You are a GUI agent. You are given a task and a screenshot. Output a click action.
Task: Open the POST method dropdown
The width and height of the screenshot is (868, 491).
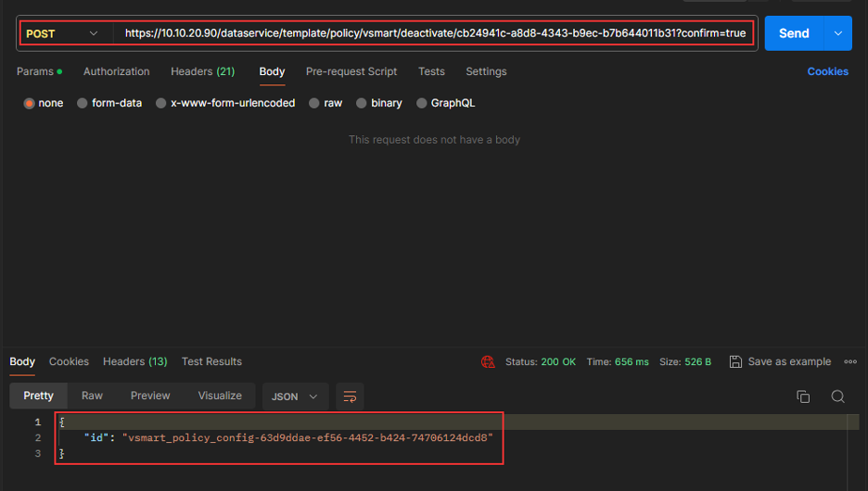coord(61,33)
